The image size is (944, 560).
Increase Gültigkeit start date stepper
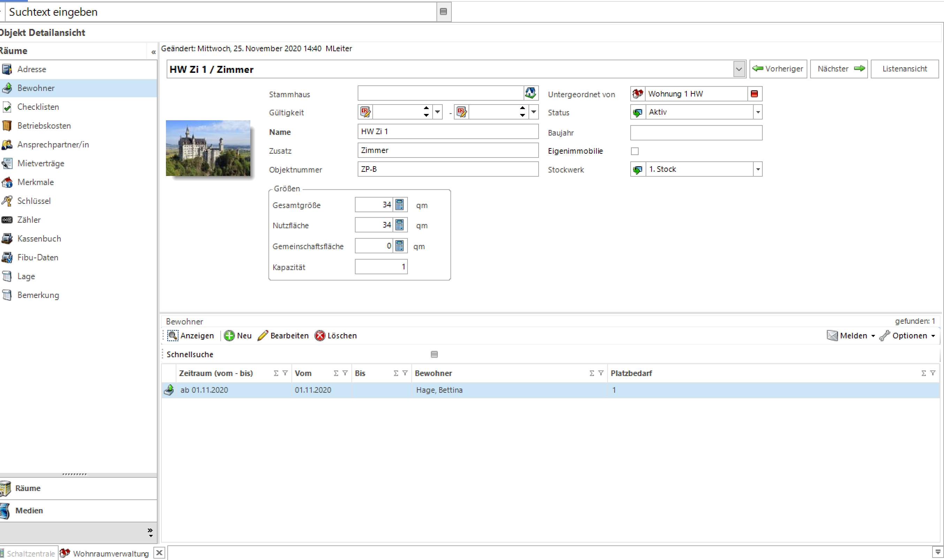[426, 109]
